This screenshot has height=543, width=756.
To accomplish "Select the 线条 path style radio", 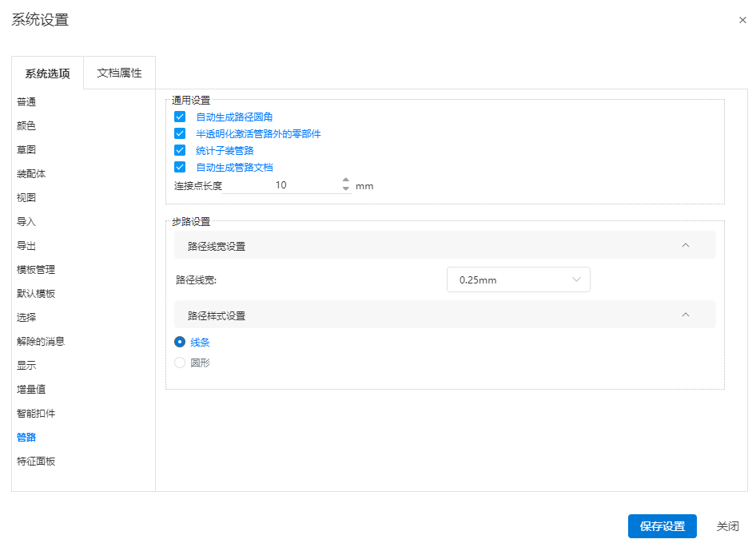I will pyautogui.click(x=180, y=343).
